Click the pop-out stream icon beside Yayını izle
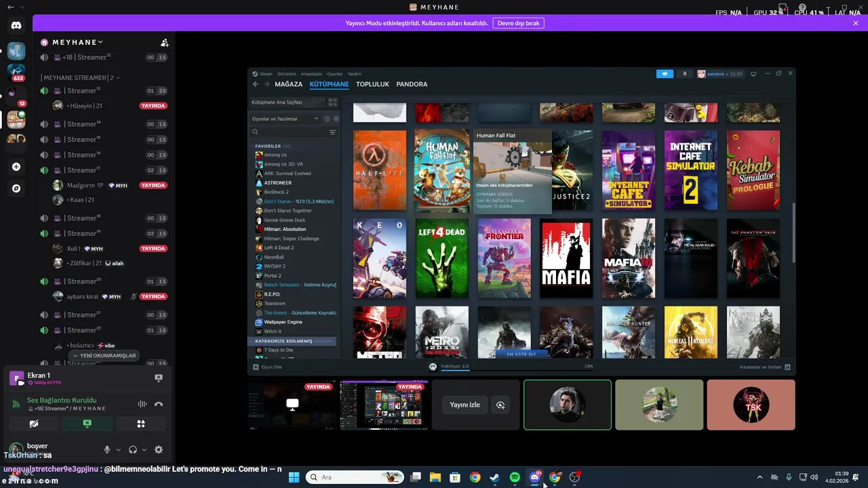Screen dimensions: 868x488 click(500, 405)
